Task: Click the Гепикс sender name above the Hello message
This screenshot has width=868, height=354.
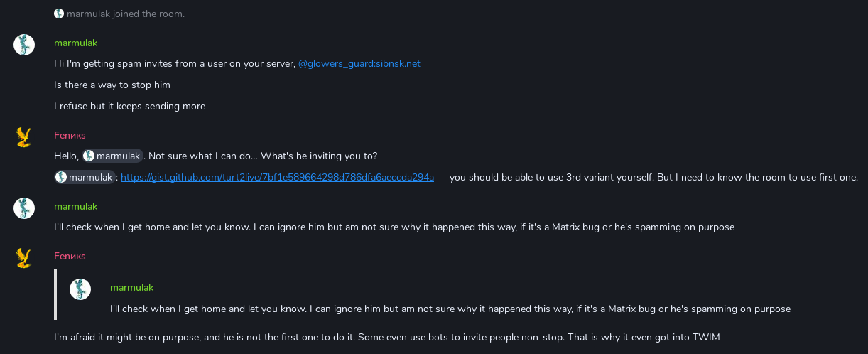Action: point(70,135)
